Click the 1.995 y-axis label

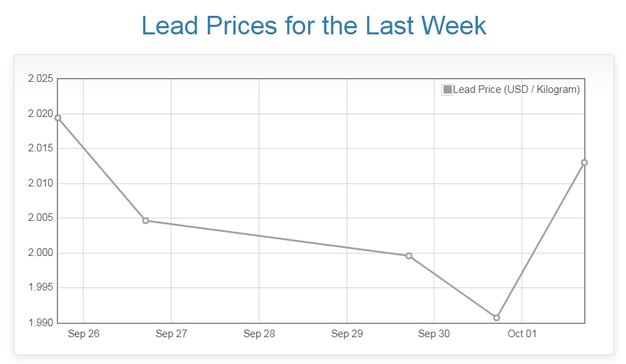(x=40, y=288)
